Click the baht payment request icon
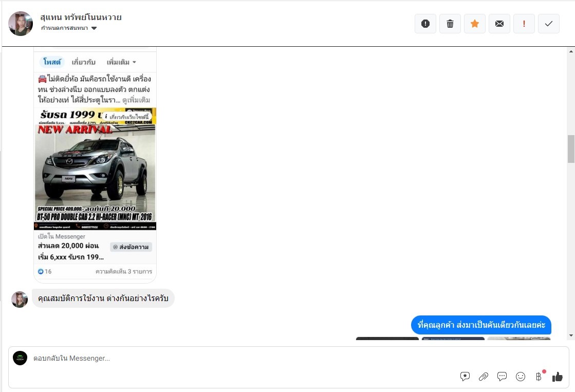This screenshot has height=392, width=575. pos(539,376)
